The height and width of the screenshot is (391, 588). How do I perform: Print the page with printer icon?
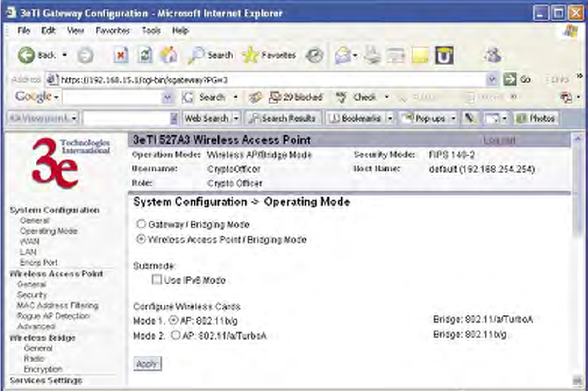tap(373, 55)
